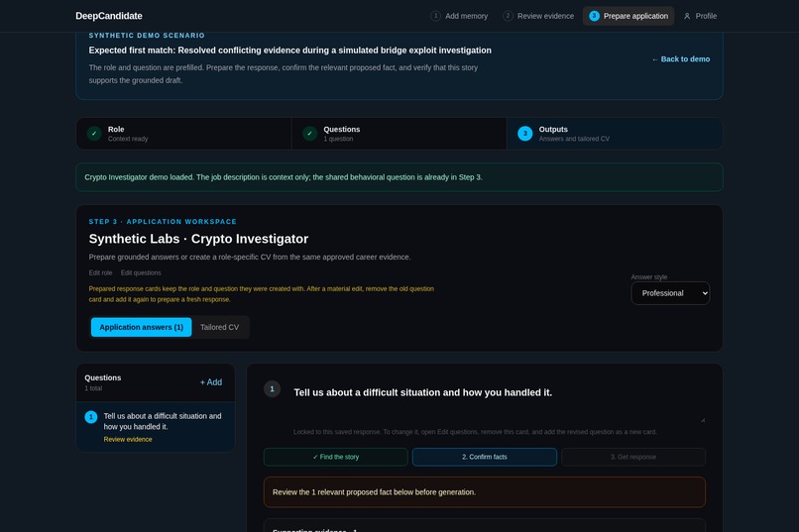
Task: Add a new question with + Add
Action: 211,382
